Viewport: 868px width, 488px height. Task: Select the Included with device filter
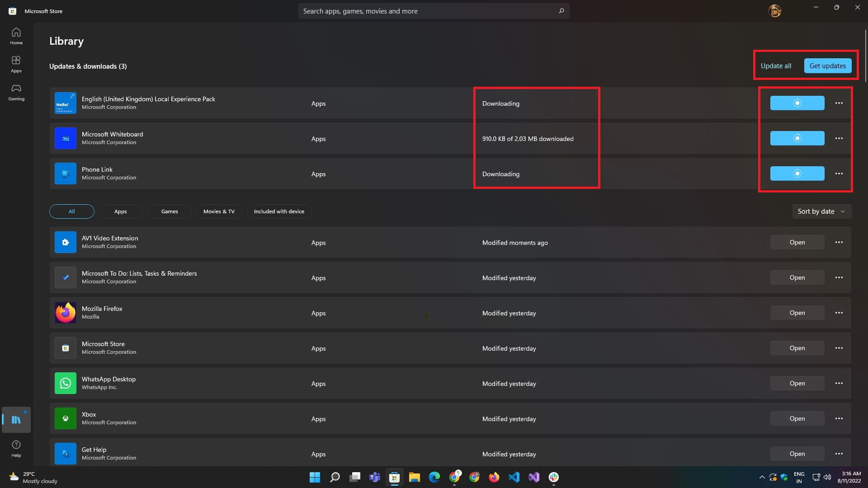click(279, 211)
